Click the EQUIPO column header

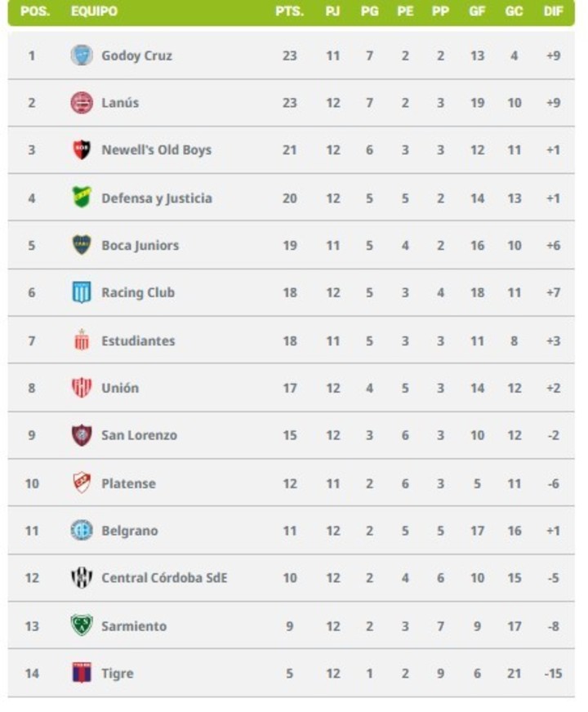(94, 11)
